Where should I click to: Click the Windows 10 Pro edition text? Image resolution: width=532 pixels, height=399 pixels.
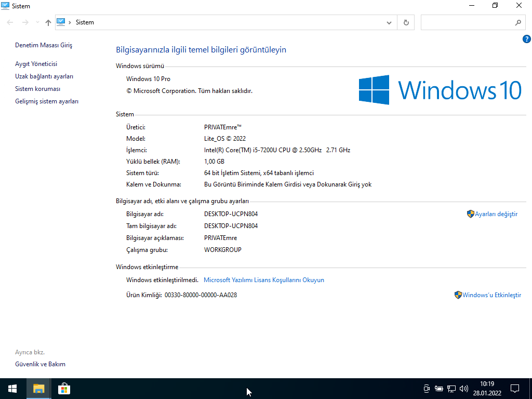(148, 79)
